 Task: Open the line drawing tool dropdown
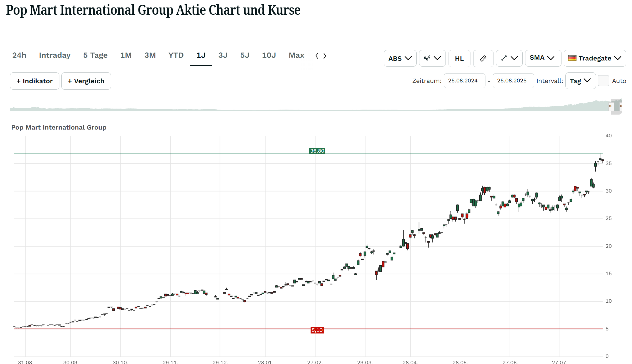click(x=509, y=58)
